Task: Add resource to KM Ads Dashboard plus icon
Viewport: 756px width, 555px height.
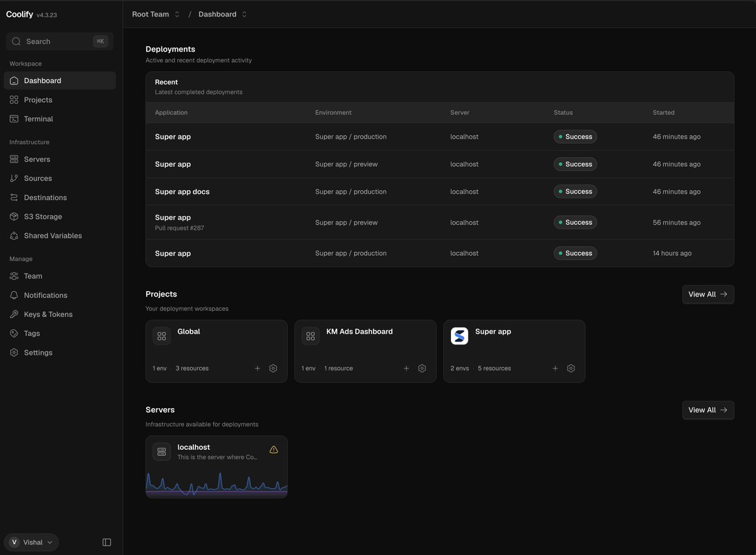Action: pyautogui.click(x=406, y=369)
